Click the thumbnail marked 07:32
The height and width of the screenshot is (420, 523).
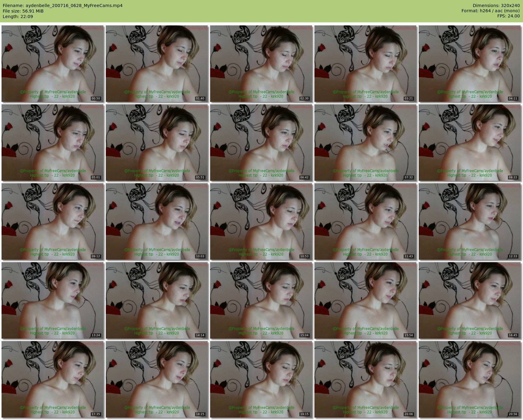pyautogui.click(x=365, y=143)
